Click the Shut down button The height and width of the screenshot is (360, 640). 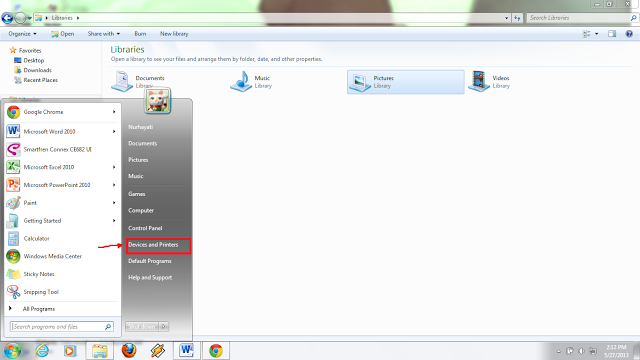(142, 327)
